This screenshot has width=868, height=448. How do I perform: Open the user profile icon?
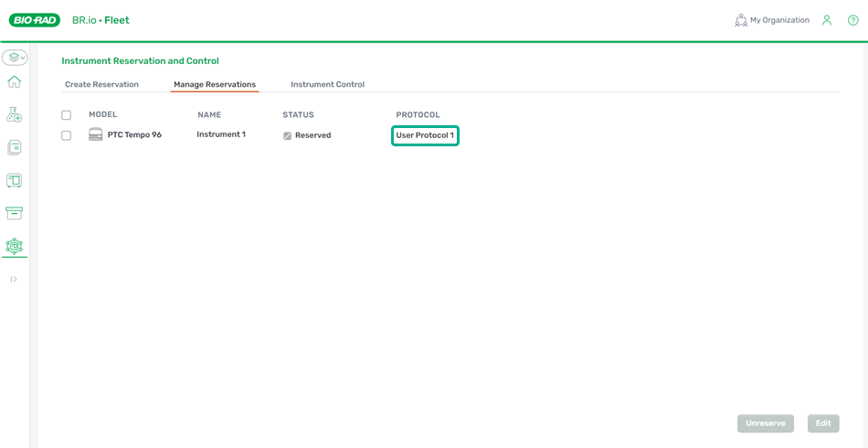tap(827, 20)
